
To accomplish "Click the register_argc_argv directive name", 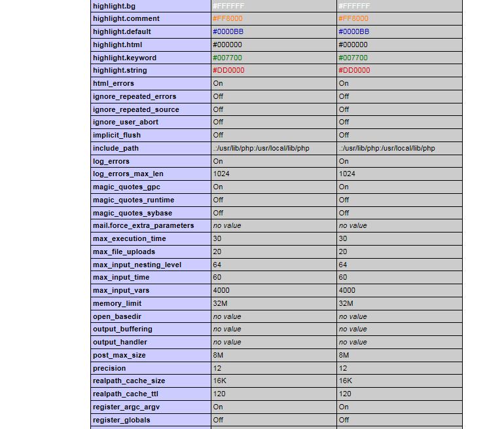I will coord(126,407).
